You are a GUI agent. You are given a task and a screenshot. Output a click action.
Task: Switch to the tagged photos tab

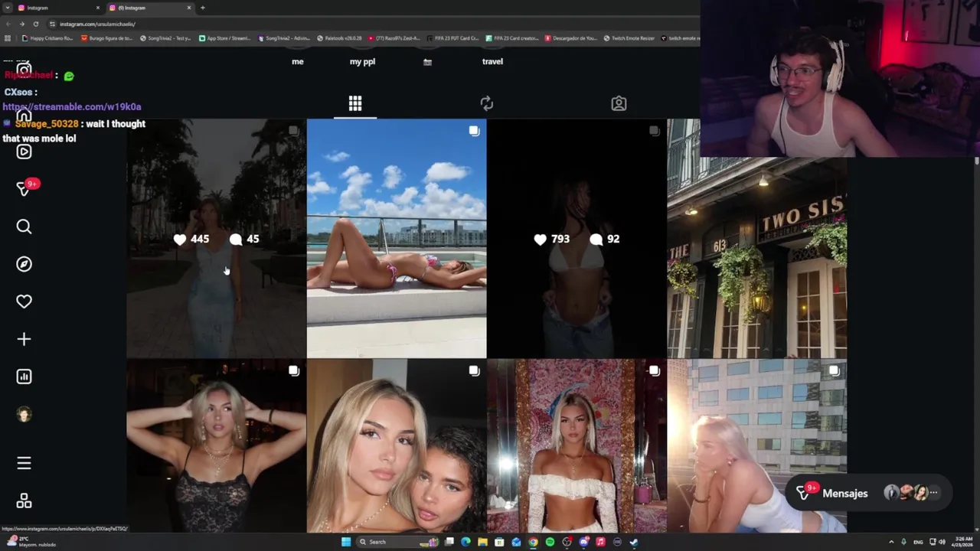[619, 103]
